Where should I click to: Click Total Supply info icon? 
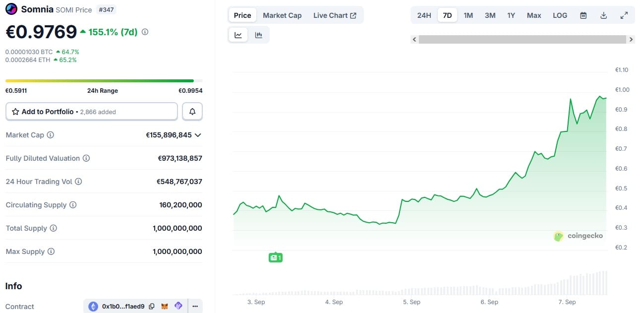(x=54, y=228)
